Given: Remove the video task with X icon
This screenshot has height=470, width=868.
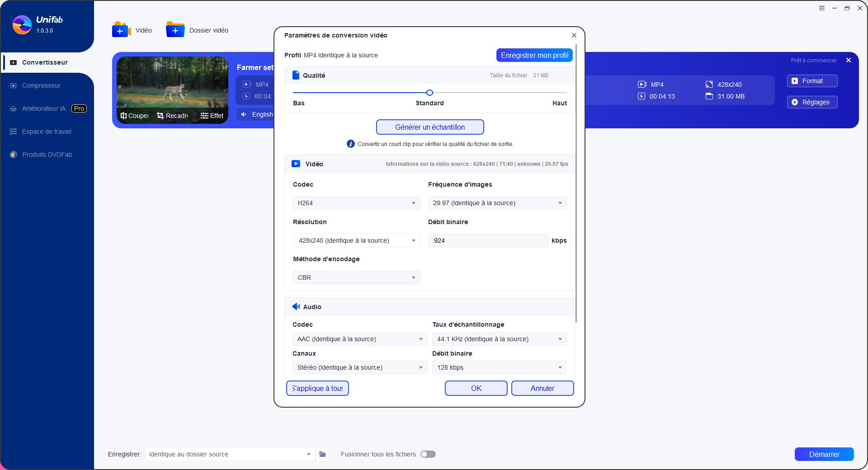Looking at the screenshot, I should [x=849, y=60].
